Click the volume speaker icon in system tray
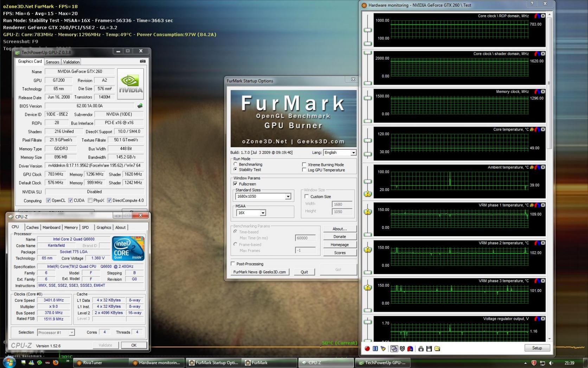This screenshot has height=368, width=588. tap(551, 363)
